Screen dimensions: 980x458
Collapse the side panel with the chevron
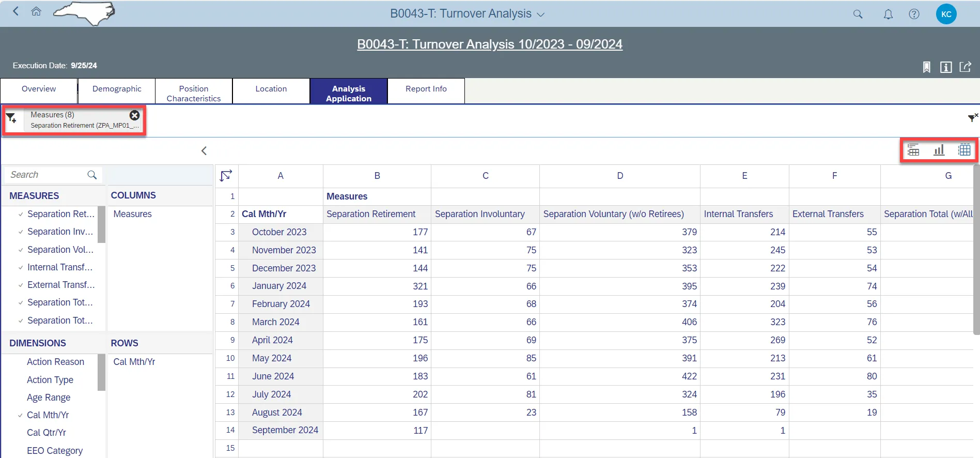click(204, 151)
